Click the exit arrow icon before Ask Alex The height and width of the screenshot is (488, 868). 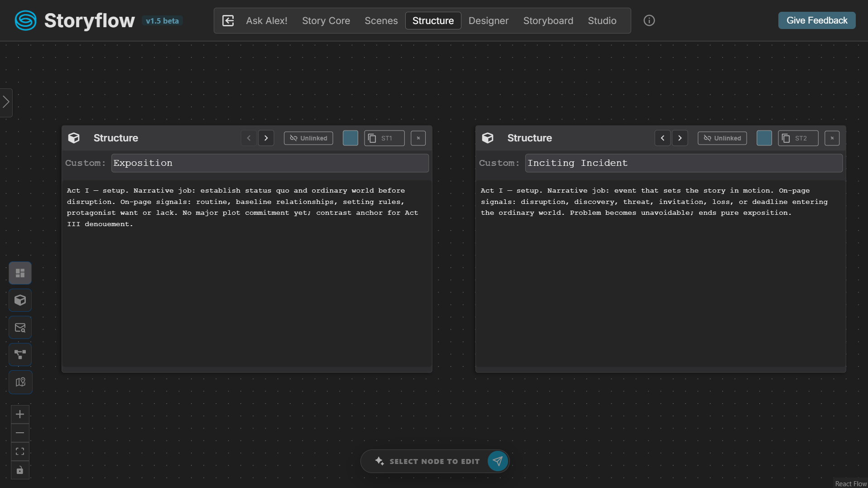click(x=228, y=20)
